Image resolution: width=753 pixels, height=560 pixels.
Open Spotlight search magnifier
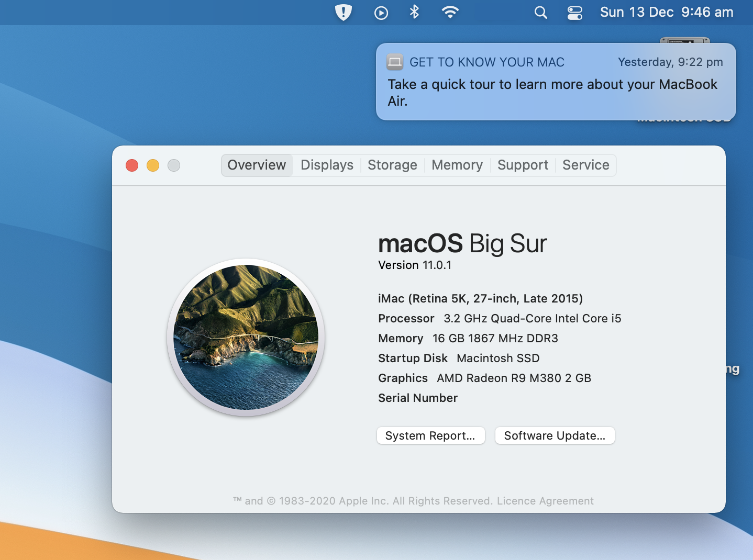(541, 13)
